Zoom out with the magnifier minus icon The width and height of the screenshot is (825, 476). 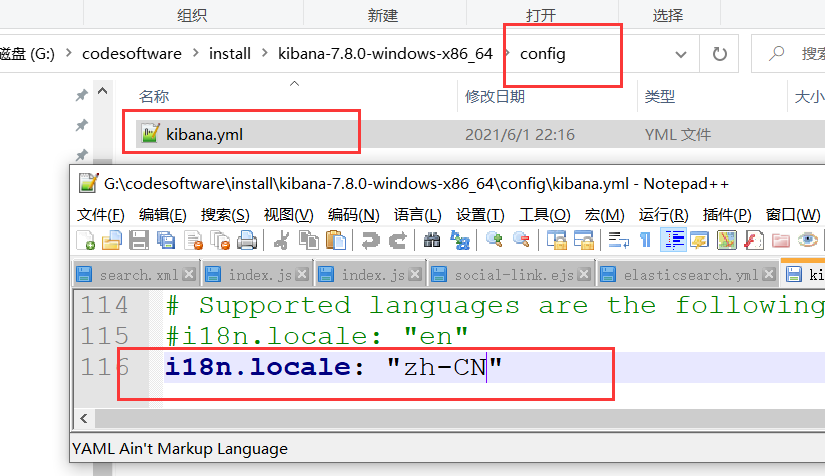521,240
